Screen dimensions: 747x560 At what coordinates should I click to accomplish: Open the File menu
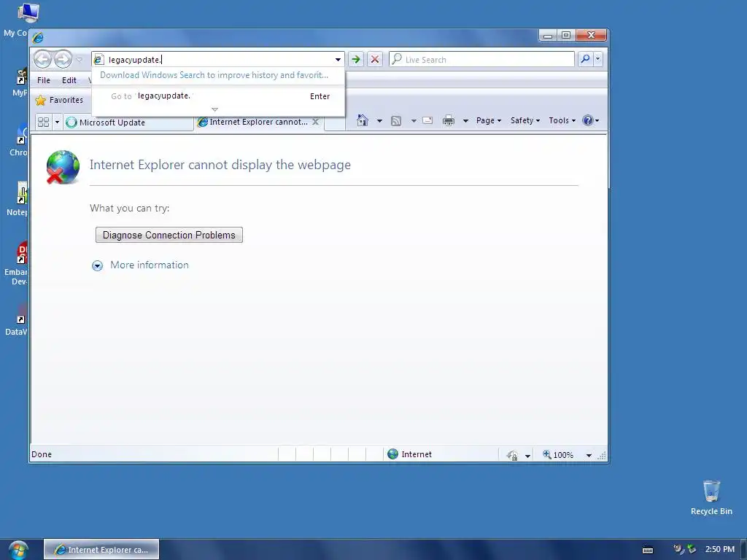coord(43,80)
